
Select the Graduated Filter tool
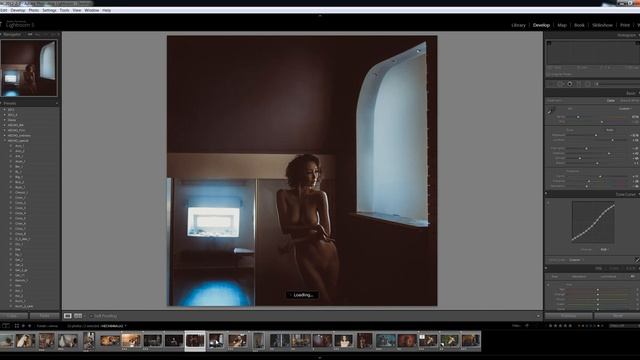point(578,84)
